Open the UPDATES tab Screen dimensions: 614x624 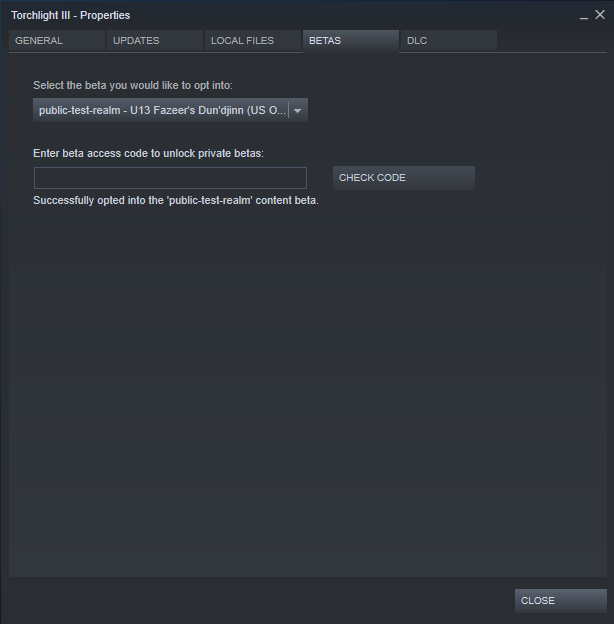tap(155, 41)
